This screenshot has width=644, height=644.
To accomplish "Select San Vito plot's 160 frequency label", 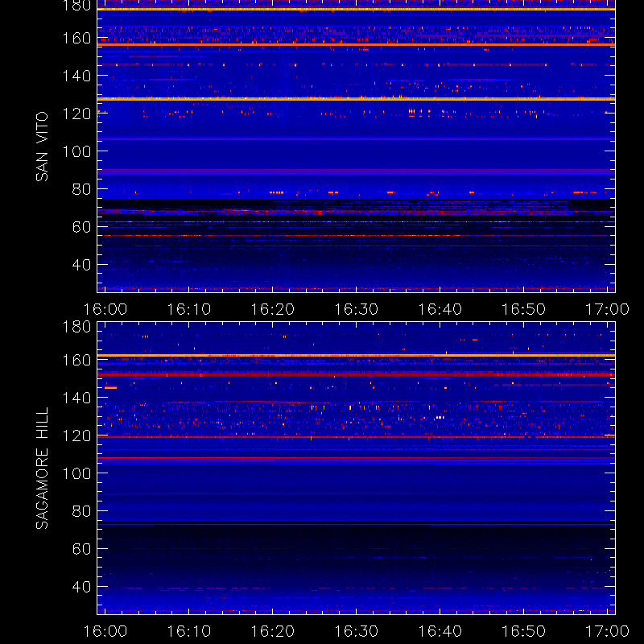I will pos(76,38).
